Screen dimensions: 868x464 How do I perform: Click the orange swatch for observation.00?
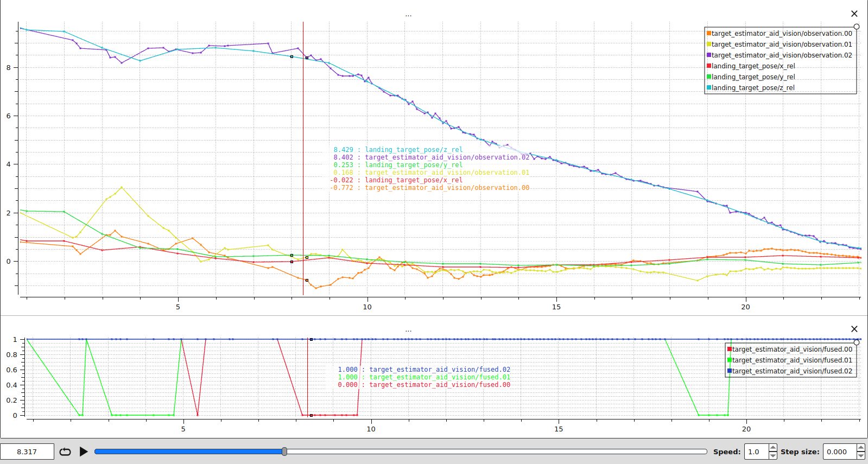[708, 33]
